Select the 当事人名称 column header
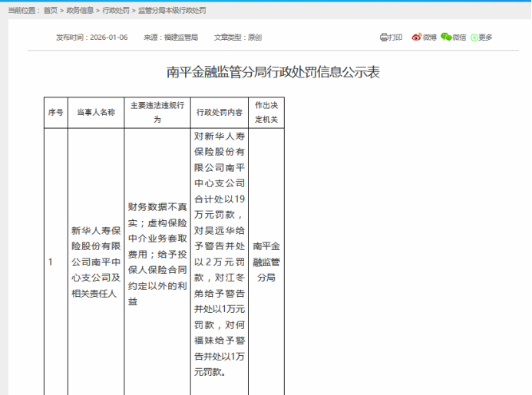 96,113
